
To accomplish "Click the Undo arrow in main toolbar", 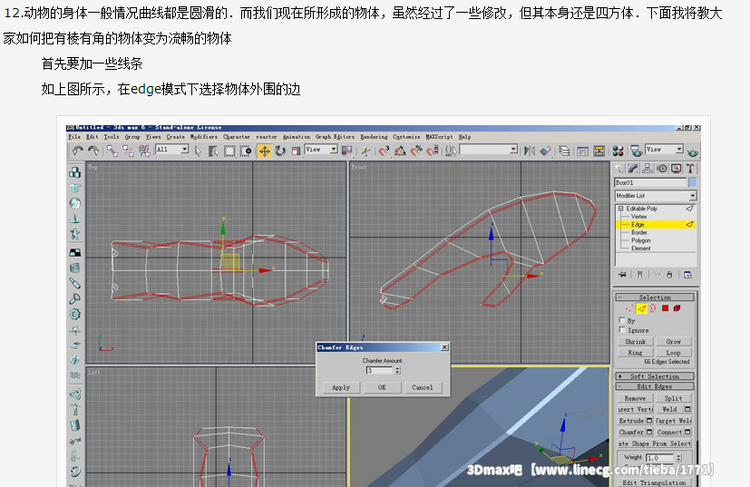I will (77, 151).
